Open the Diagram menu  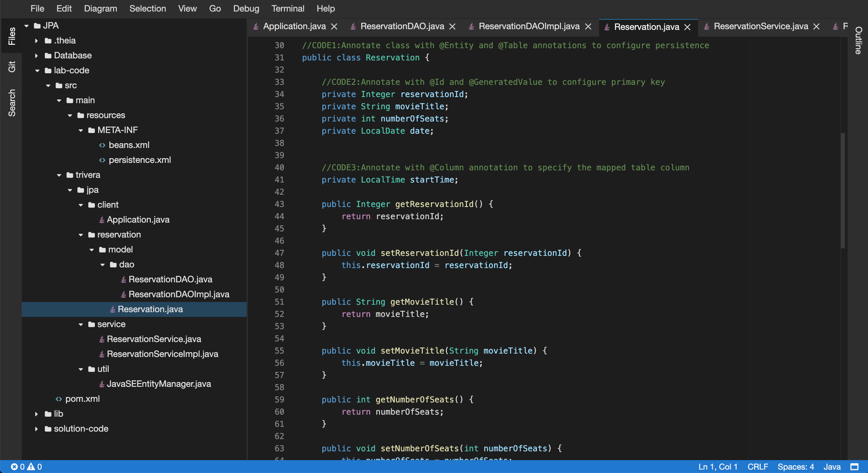coord(101,8)
